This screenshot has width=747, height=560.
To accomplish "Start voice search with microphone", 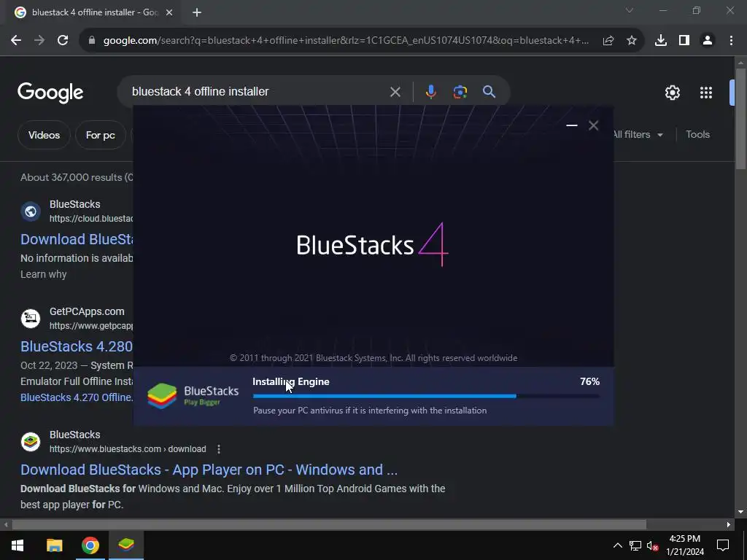I will pyautogui.click(x=430, y=91).
